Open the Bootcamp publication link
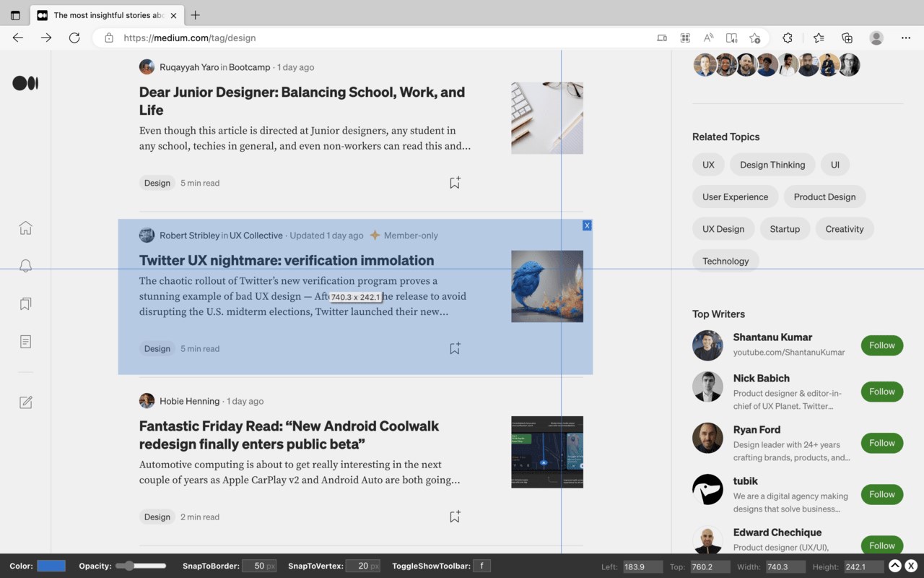The height and width of the screenshot is (578, 924). tap(250, 67)
